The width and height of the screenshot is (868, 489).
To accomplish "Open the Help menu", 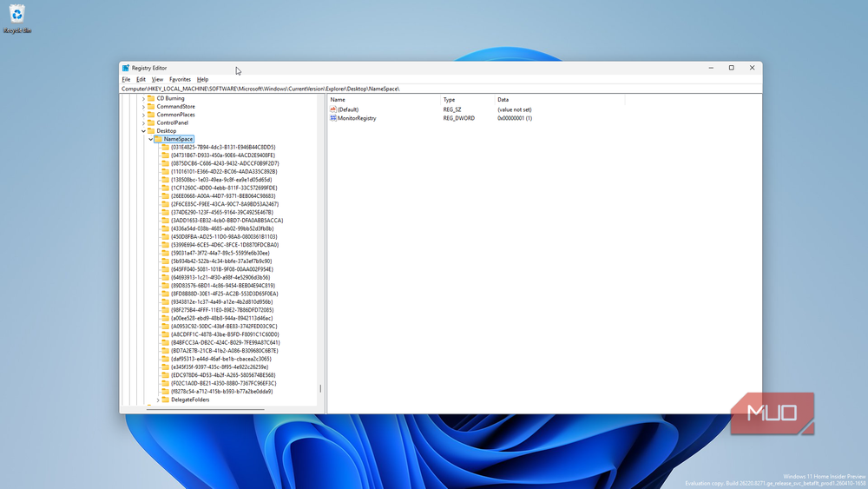I will point(202,80).
